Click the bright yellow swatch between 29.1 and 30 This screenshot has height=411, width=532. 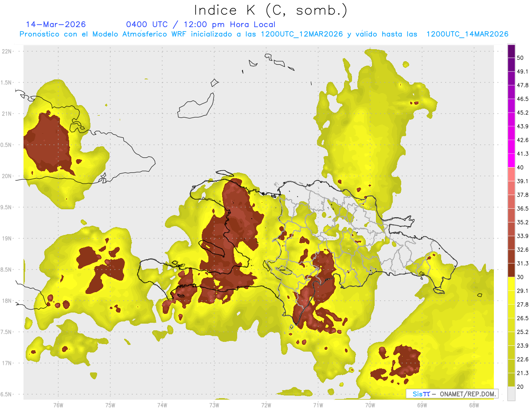[x=511, y=284]
